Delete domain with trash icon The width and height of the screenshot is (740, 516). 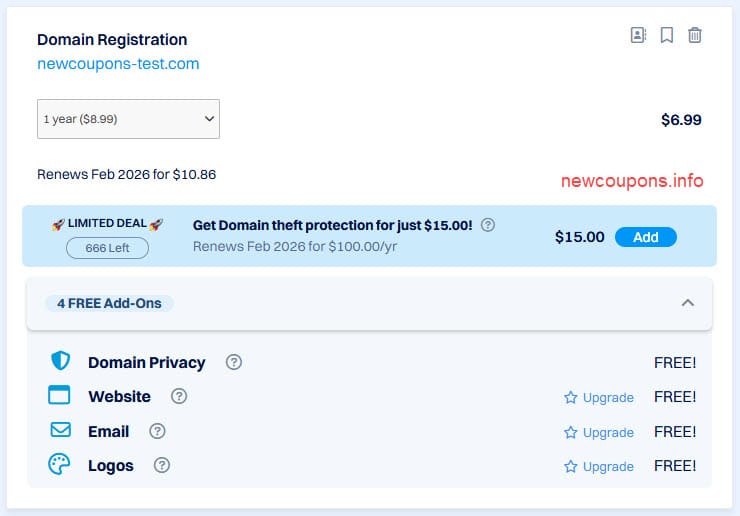[x=695, y=35]
